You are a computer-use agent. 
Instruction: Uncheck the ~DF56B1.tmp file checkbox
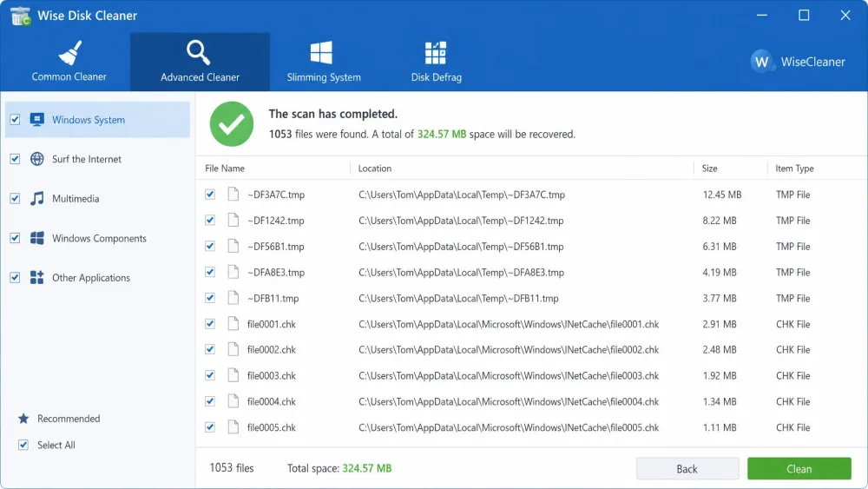click(210, 246)
